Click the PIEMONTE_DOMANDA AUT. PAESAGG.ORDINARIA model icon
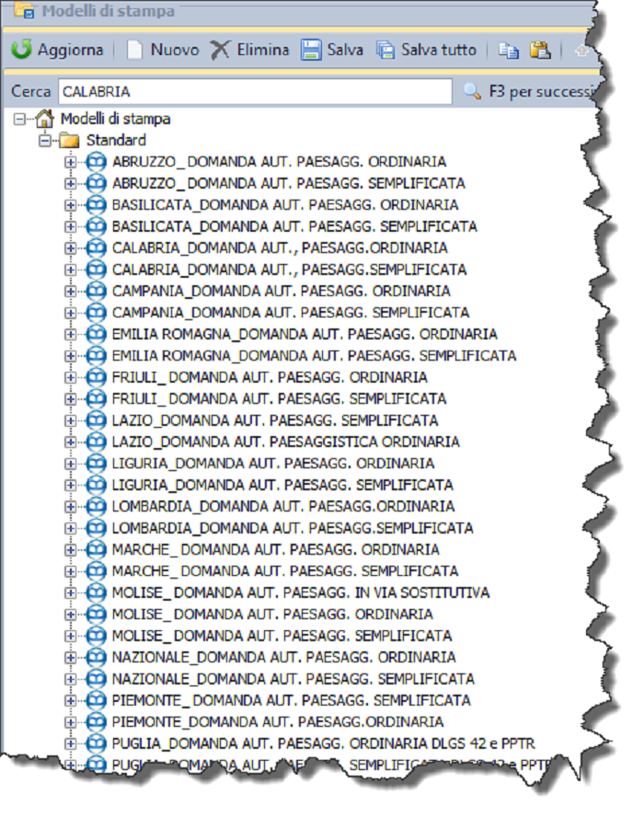 tap(97, 721)
